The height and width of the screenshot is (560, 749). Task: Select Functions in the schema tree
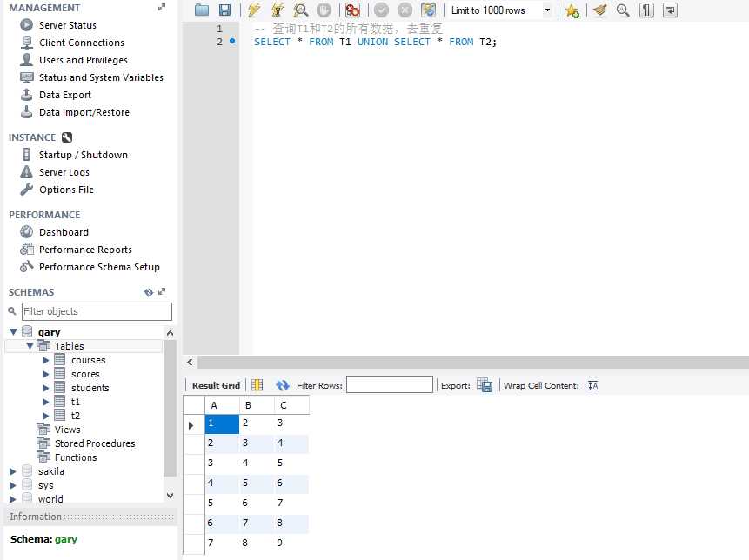(76, 457)
